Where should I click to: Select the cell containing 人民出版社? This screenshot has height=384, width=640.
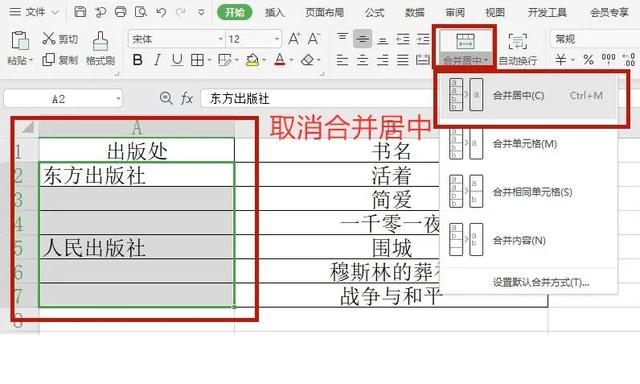[x=137, y=247]
